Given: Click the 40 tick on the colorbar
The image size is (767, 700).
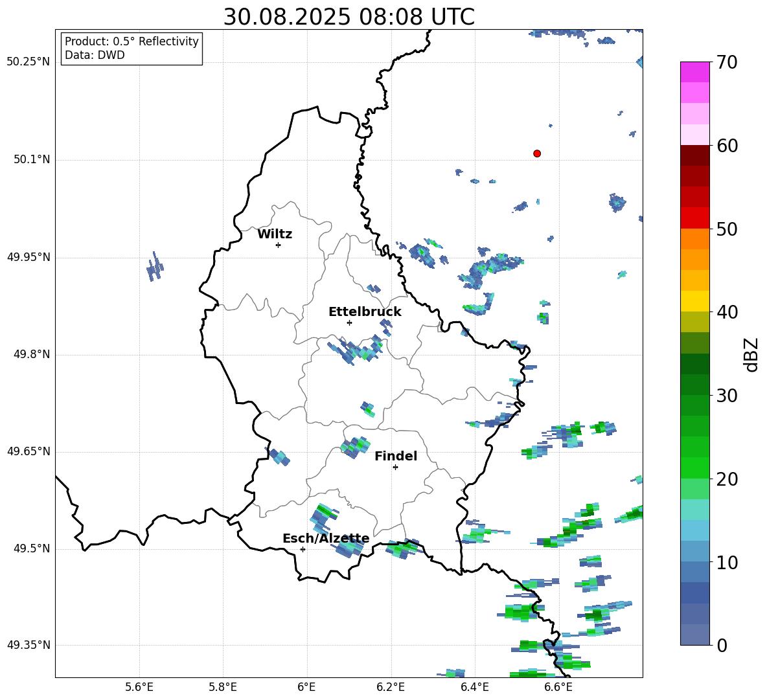Looking at the screenshot, I should click(727, 312).
